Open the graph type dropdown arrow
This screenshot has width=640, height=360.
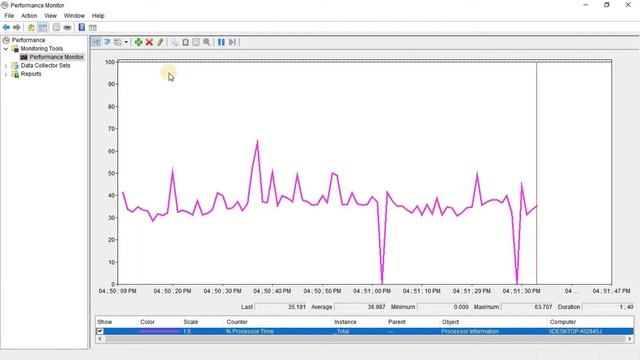(x=126, y=42)
